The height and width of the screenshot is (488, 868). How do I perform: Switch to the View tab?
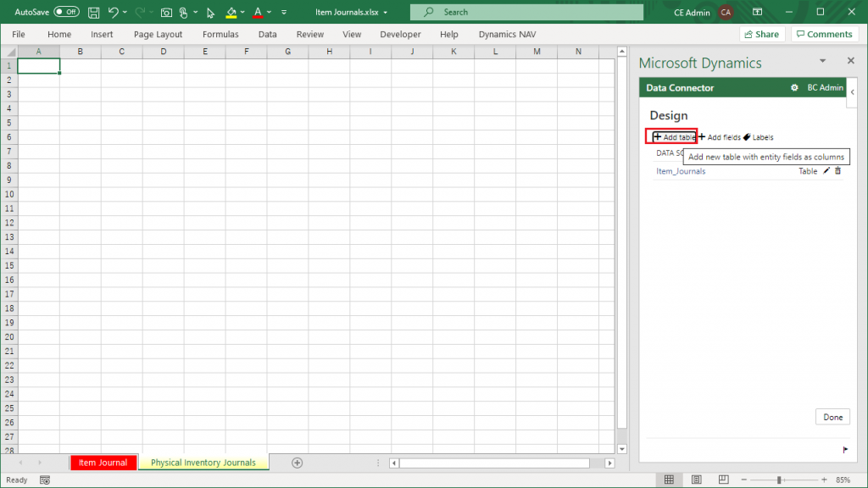coord(352,34)
